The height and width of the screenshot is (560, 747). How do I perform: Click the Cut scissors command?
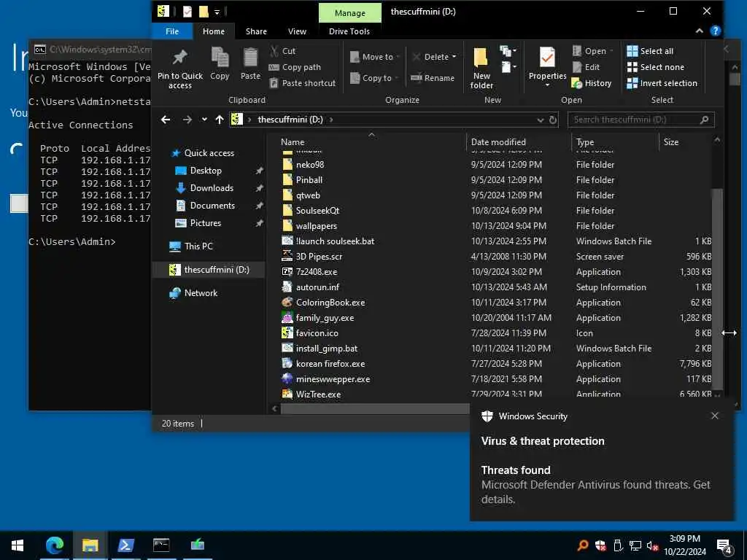282,51
